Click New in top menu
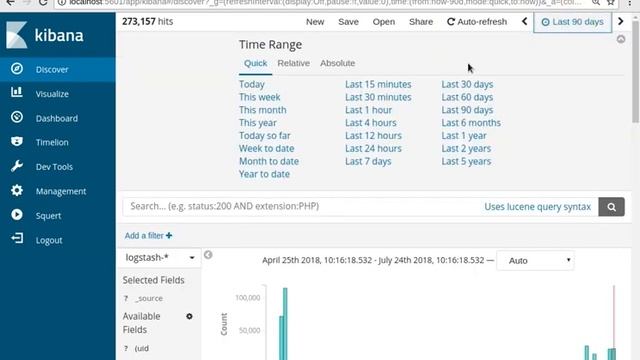The width and height of the screenshot is (640, 360). coord(315,22)
